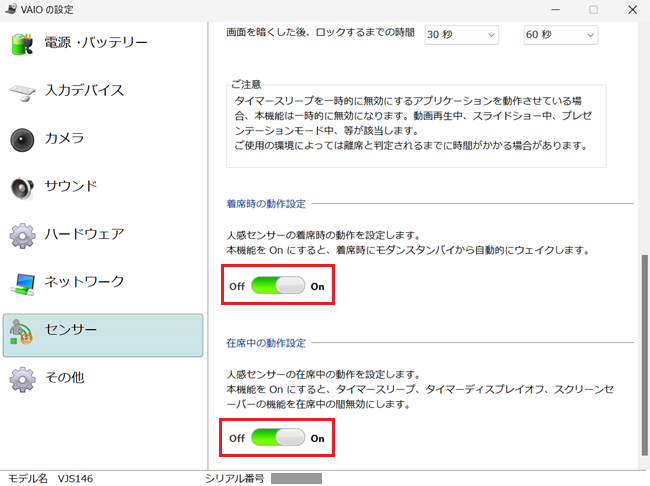The width and height of the screenshot is (650, 486).
Task: Click Off label for 在席中 switch
Action: 237,438
